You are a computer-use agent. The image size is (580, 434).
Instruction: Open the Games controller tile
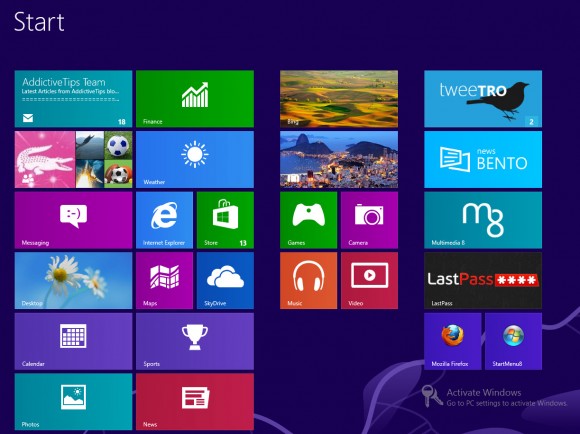click(x=308, y=220)
